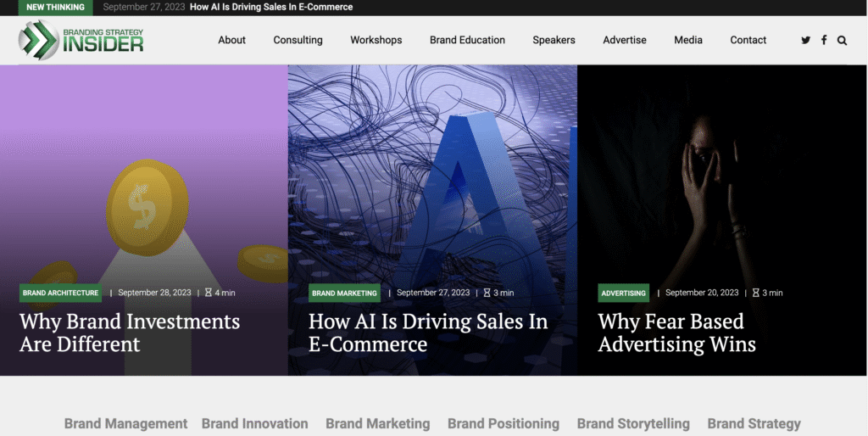This screenshot has width=868, height=436.
Task: Select Speakers in the top navigation
Action: point(554,40)
